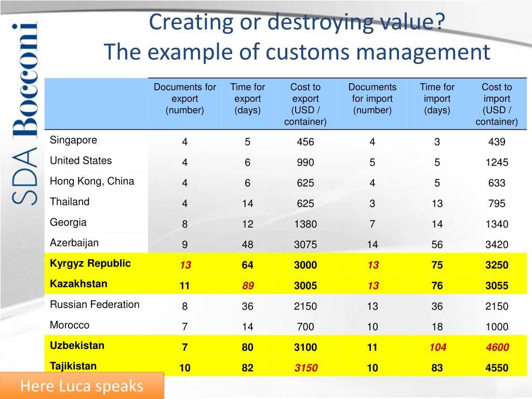Screen dimensions: 532x399
Task: Click the SDA Bocconi logo
Action: (24, 113)
